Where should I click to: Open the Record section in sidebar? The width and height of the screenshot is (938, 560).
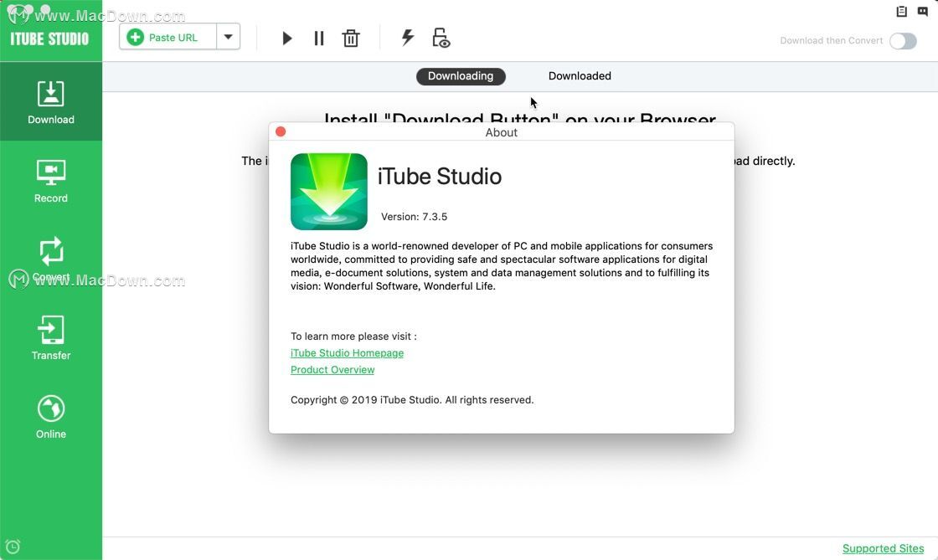pyautogui.click(x=51, y=181)
